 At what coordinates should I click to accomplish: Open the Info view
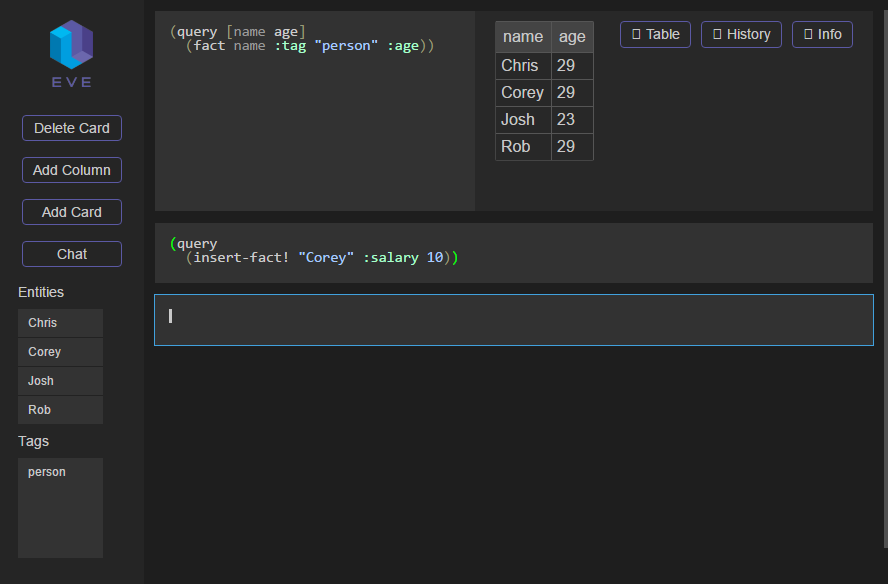click(822, 34)
